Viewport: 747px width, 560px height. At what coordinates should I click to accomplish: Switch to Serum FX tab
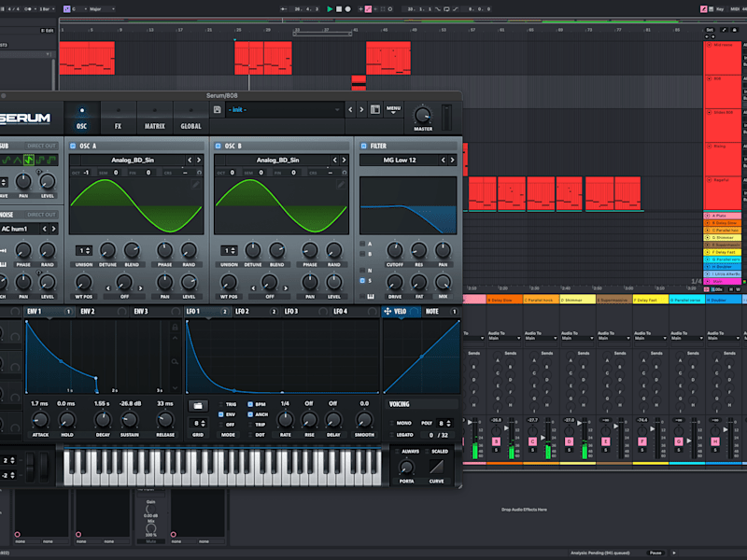(118, 118)
